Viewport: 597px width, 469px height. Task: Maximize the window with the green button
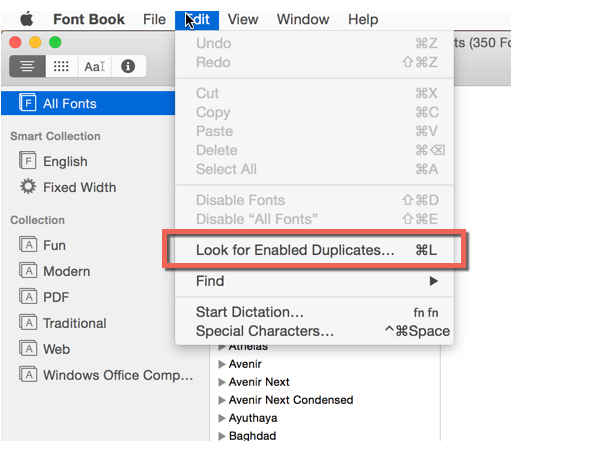point(55,42)
